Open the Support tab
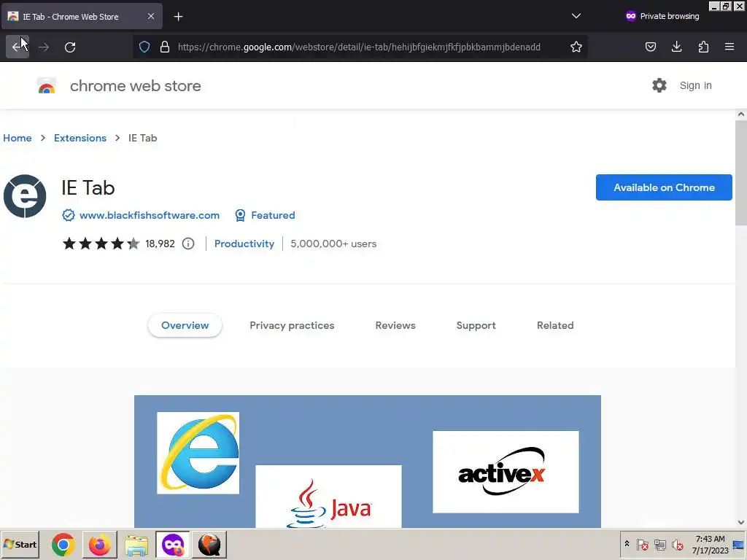The height and width of the screenshot is (560, 747). [x=476, y=325]
